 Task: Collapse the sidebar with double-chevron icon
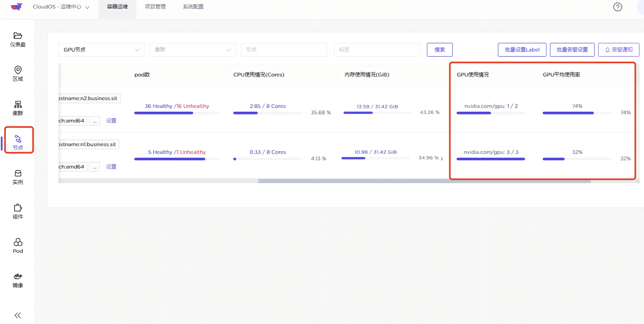(18, 315)
